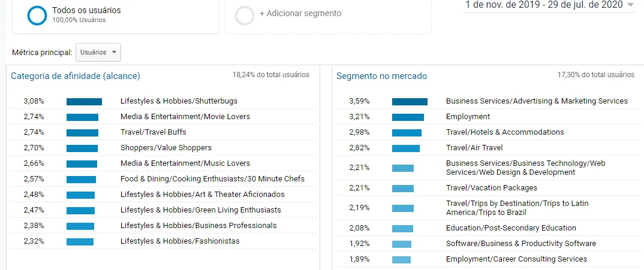Open the date range dropdown arrow
644x270 pixels.
[x=630, y=5]
